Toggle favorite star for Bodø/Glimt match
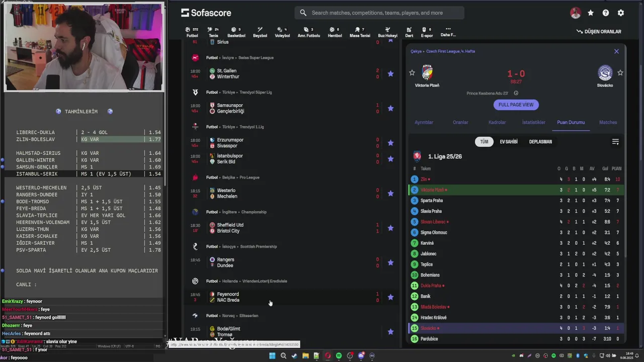644x362 pixels. [390, 332]
